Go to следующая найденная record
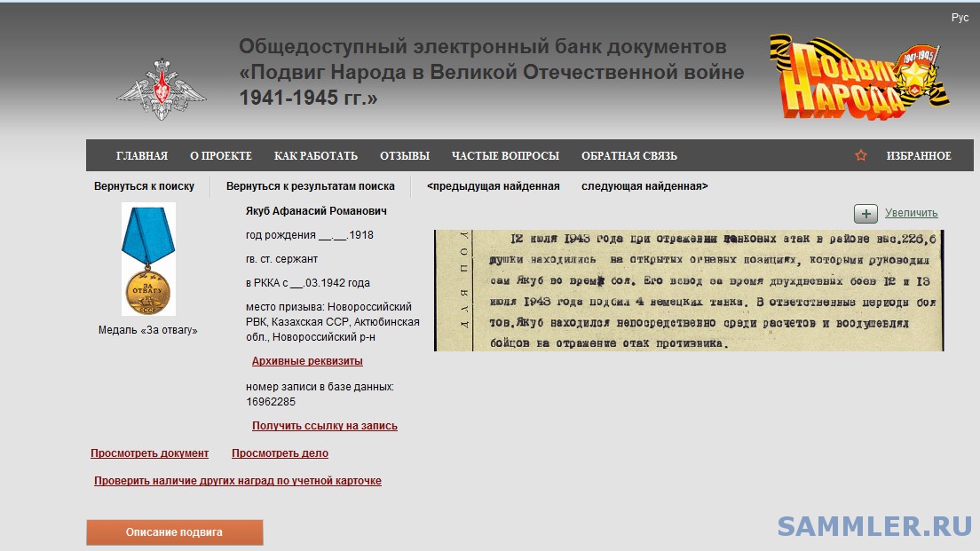 pos(644,186)
